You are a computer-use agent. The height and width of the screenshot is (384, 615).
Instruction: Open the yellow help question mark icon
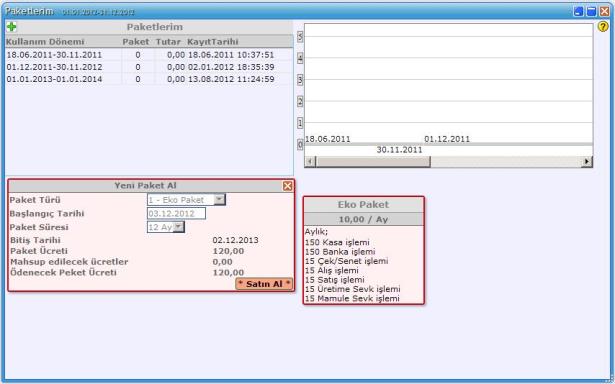pos(603,27)
